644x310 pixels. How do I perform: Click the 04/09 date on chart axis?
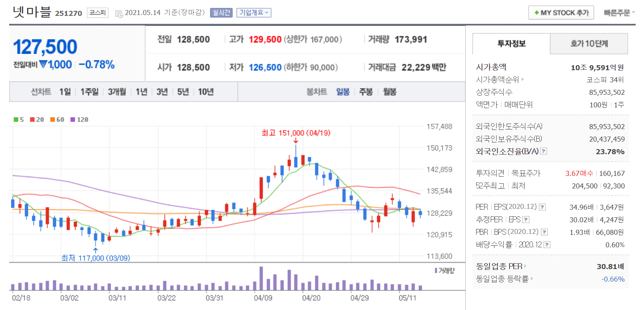(x=263, y=298)
